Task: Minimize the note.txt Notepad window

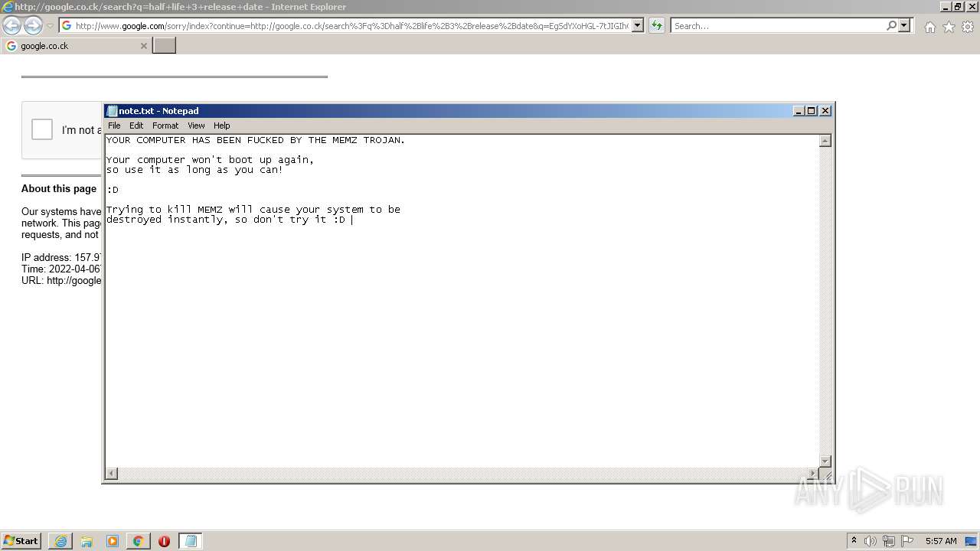Action: (x=799, y=111)
